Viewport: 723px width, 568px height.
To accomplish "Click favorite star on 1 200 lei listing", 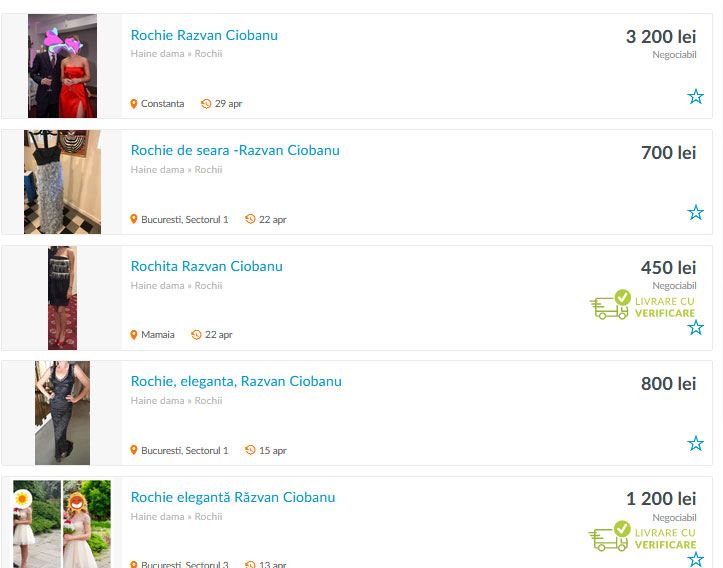I will (695, 559).
